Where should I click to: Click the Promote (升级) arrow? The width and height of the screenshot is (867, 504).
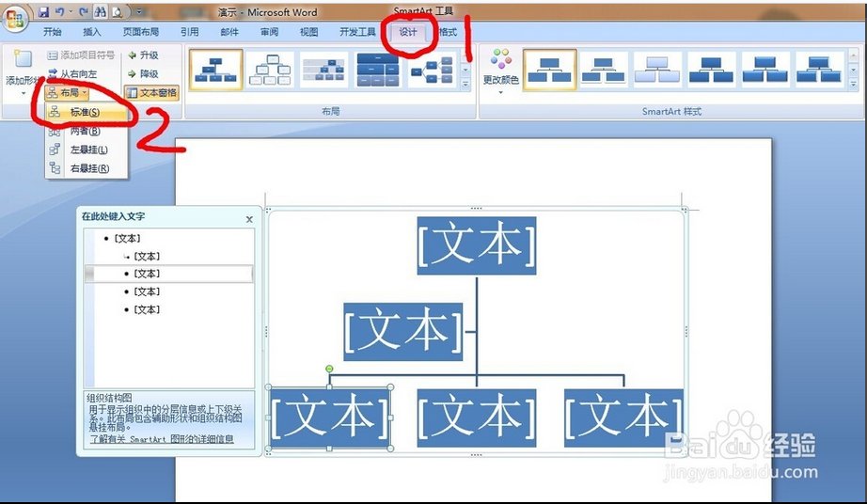pos(143,55)
